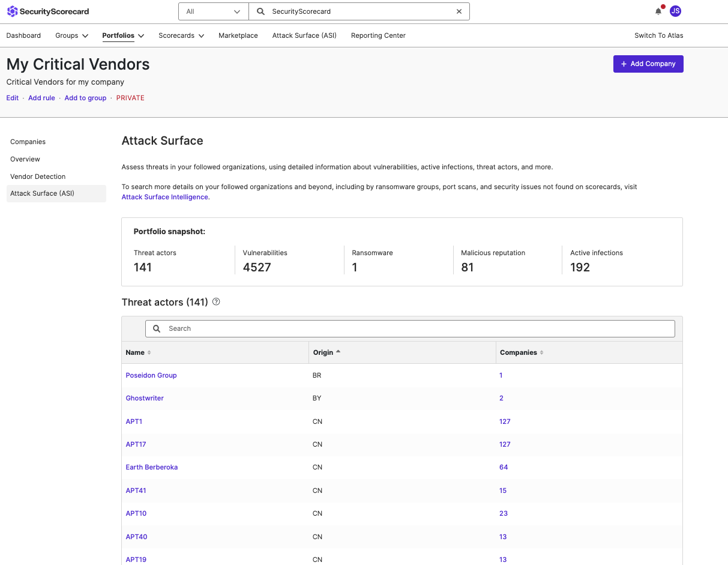Expand the Groups menu
This screenshot has width=728, height=565.
[x=72, y=35]
